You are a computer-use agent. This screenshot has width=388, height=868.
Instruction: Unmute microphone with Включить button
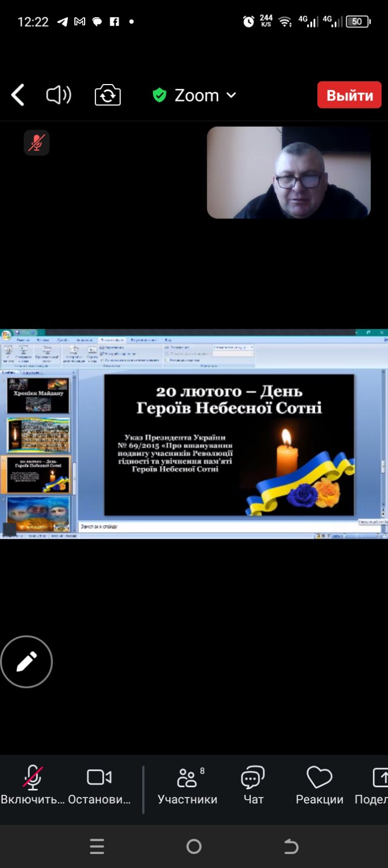click(33, 785)
